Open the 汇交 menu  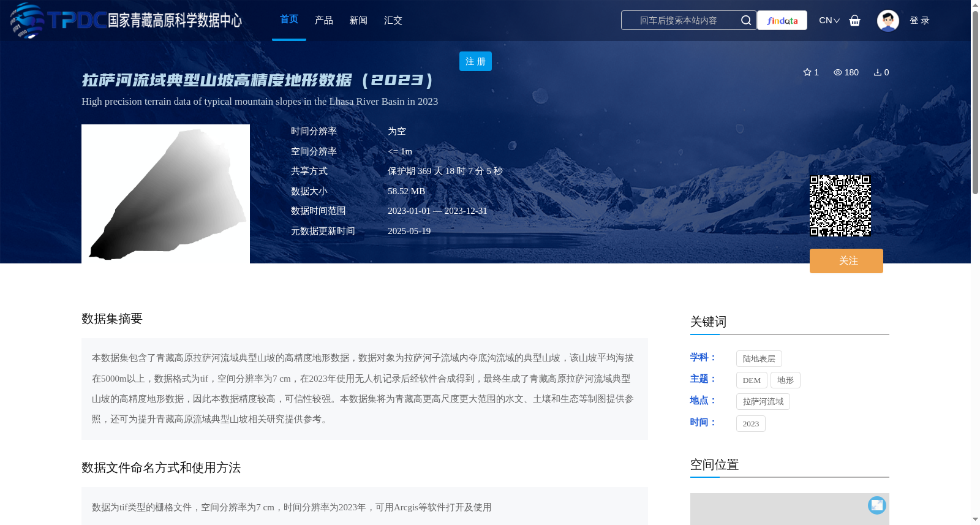click(393, 20)
